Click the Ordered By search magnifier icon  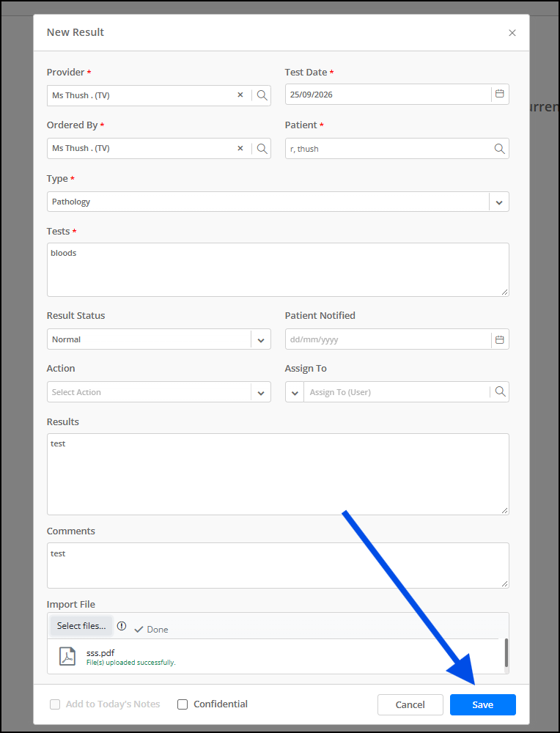(262, 149)
